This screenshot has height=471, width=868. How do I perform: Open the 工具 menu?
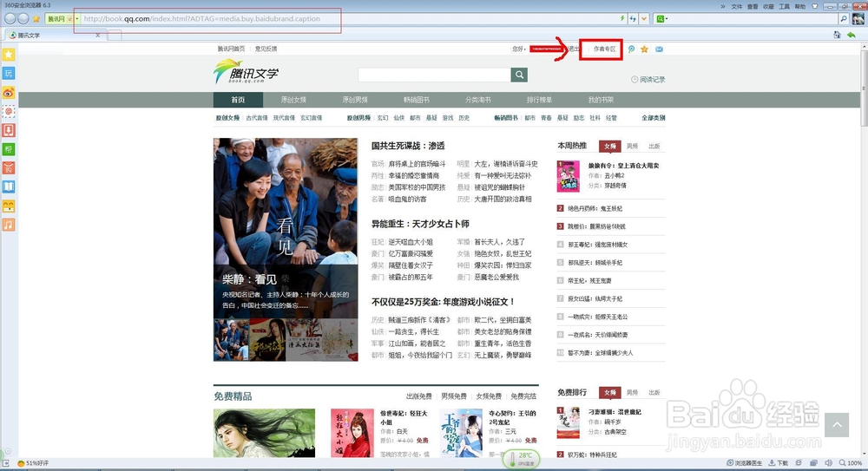tap(785, 6)
